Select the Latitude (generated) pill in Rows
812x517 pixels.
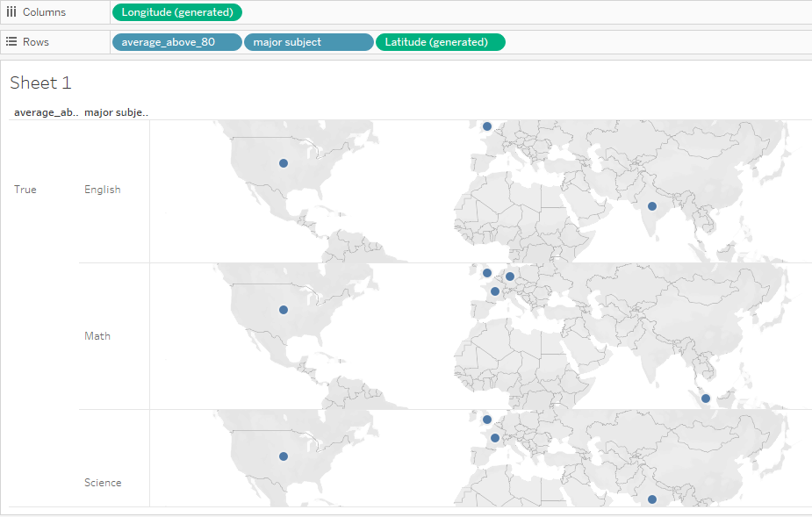[440, 42]
